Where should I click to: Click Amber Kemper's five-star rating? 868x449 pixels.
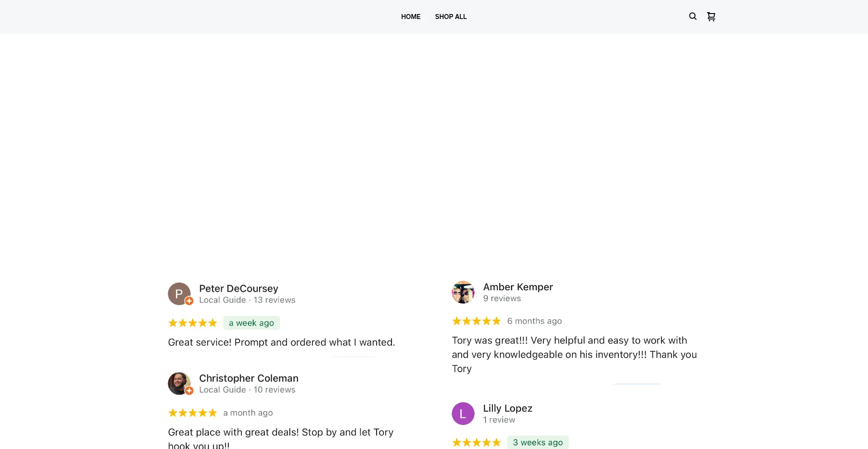coord(476,321)
